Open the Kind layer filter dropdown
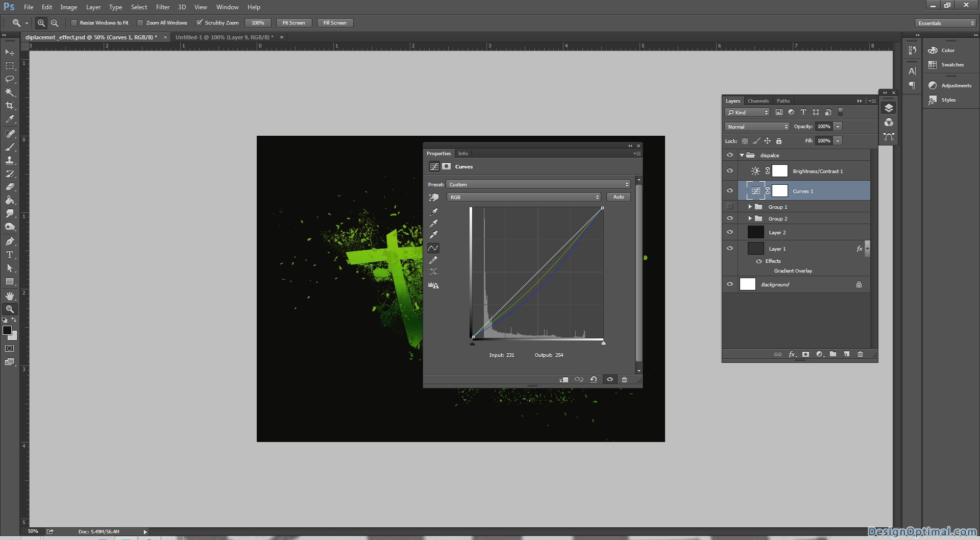The height and width of the screenshot is (540, 980). (747, 112)
